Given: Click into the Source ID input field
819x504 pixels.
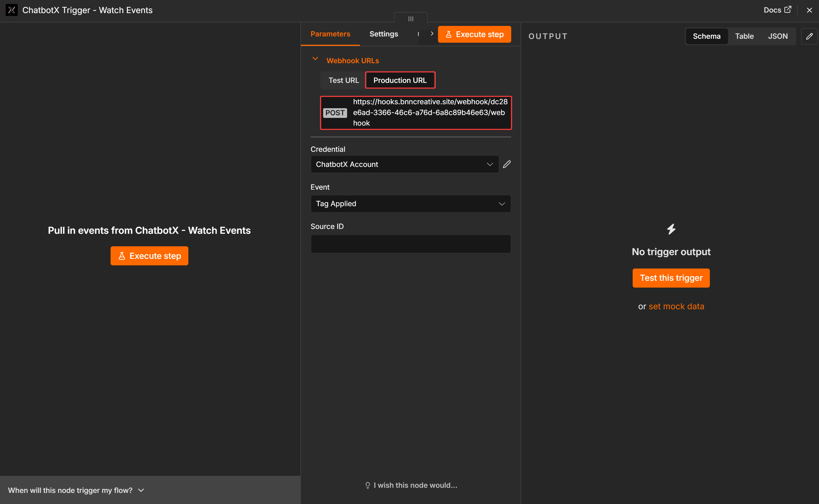Looking at the screenshot, I should [x=411, y=244].
